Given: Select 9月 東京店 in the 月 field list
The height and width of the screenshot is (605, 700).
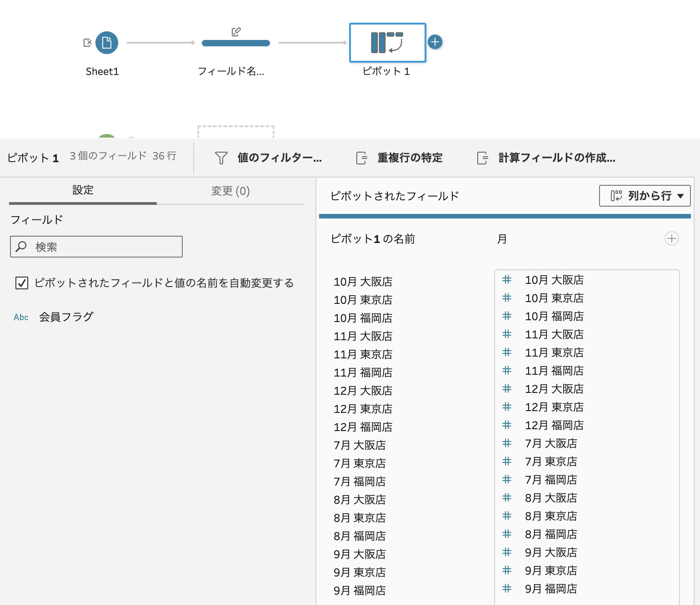Looking at the screenshot, I should (551, 570).
